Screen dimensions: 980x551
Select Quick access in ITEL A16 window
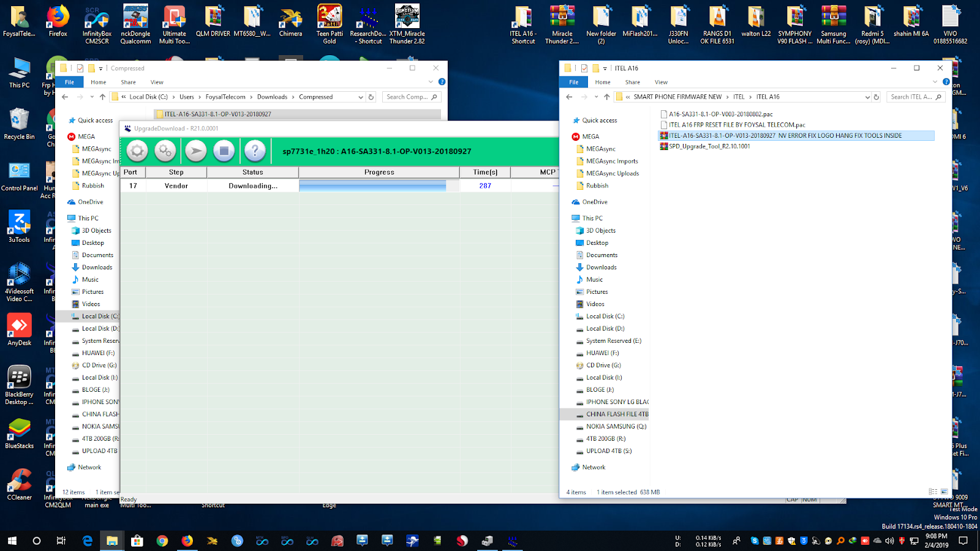pos(600,121)
